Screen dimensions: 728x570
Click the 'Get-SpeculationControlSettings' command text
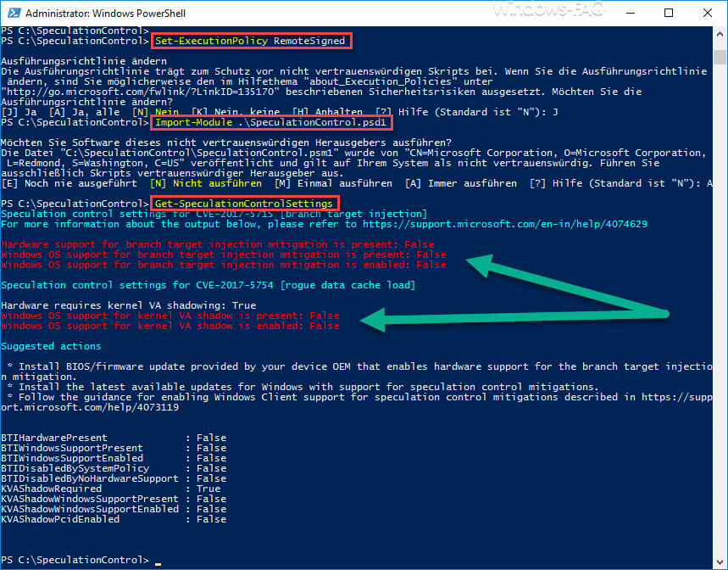(x=244, y=204)
